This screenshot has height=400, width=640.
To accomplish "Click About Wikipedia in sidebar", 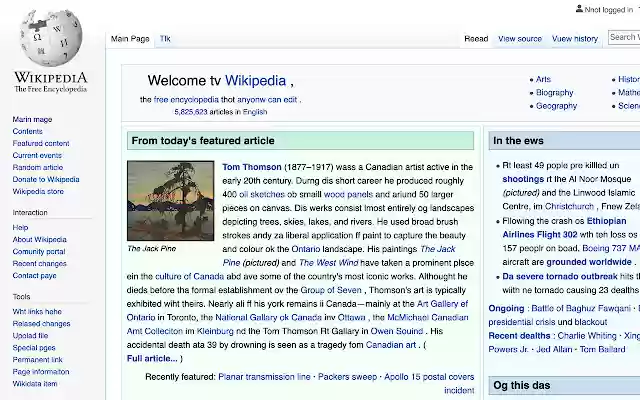I will point(39,240).
